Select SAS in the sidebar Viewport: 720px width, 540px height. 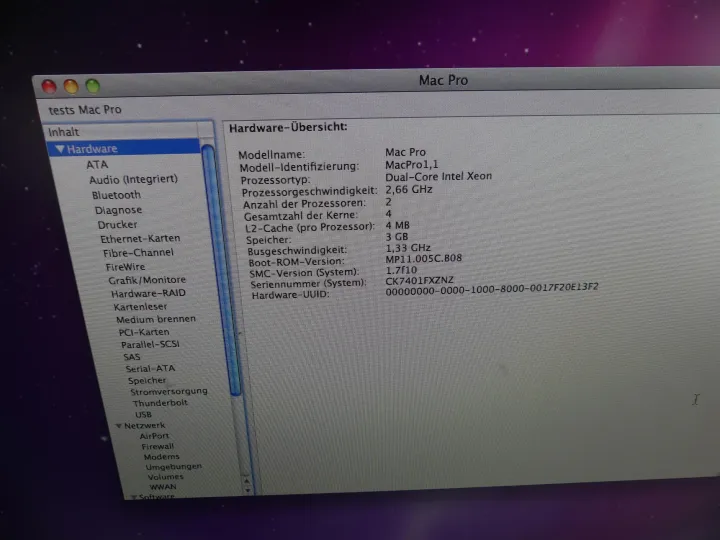point(131,357)
